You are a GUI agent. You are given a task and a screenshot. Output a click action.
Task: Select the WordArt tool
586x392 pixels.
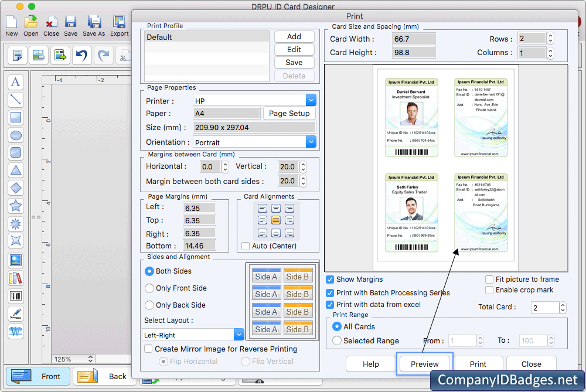pyautogui.click(x=16, y=331)
